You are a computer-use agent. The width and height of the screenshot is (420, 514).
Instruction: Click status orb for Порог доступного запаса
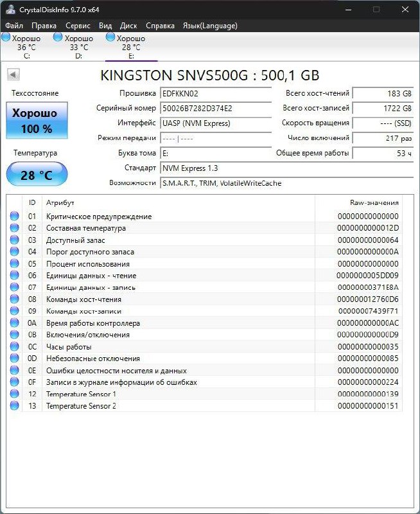(14, 251)
